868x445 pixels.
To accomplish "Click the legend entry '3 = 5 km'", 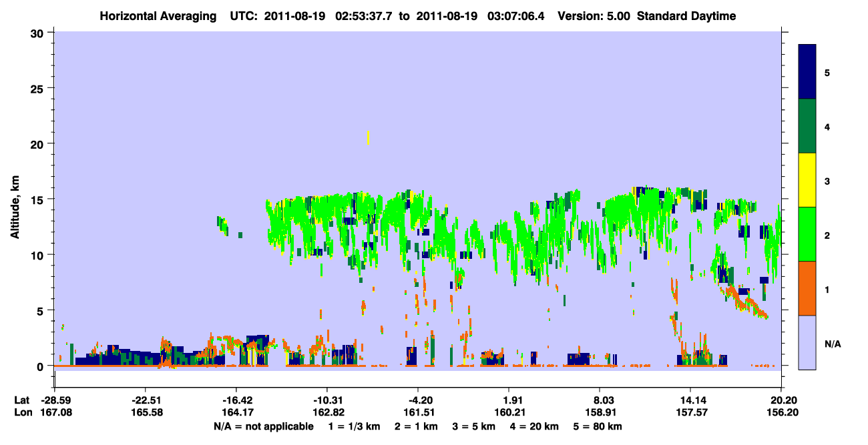I will click(x=475, y=426).
